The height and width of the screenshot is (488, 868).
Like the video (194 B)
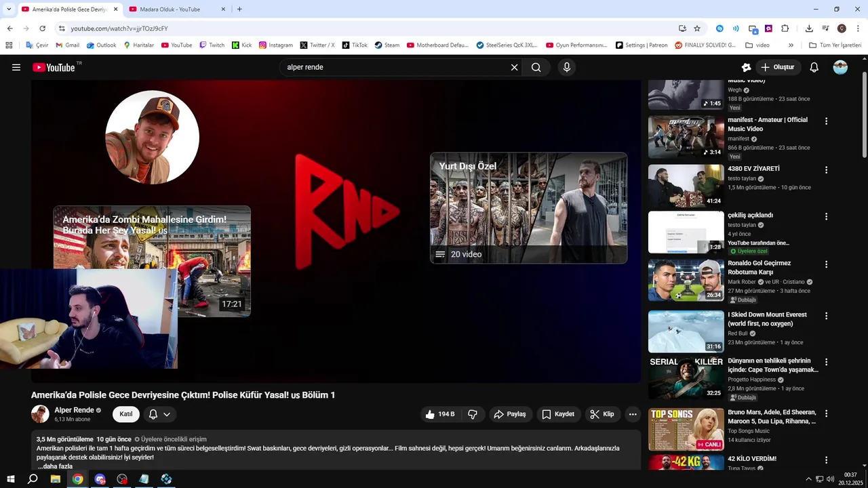440,414
